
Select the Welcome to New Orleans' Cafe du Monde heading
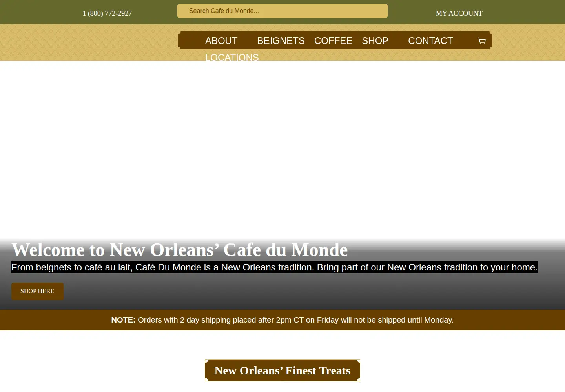(x=180, y=250)
